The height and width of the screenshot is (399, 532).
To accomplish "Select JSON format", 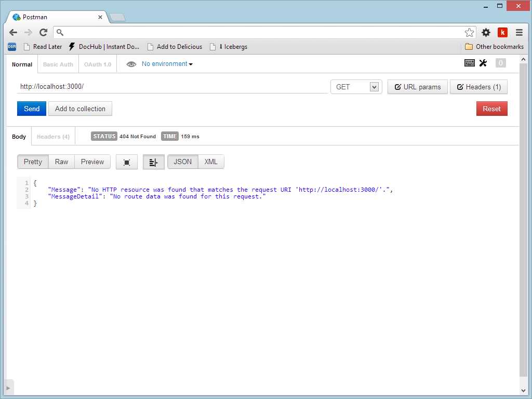I will click(182, 162).
